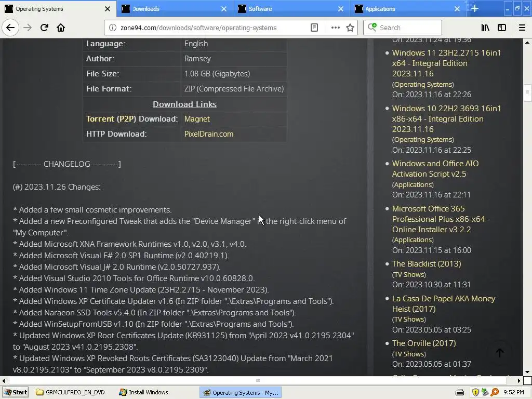Viewport: 532px width, 399px height.
Task: Click the 1.08 GB (Gigabytes) cell
Action: pos(217,74)
